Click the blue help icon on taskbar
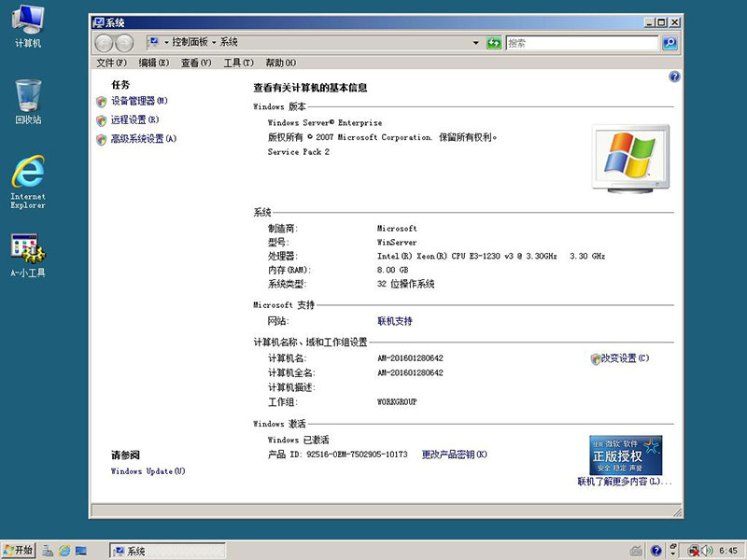Screen dimensions: 747x560 [656, 551]
